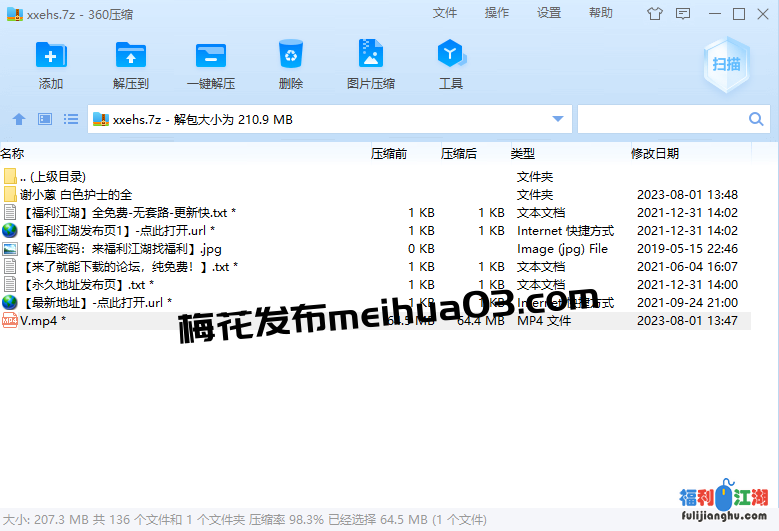Image resolution: width=779 pixels, height=531 pixels.
Task: Sort by the 修改日期 column header
Action: click(x=655, y=153)
